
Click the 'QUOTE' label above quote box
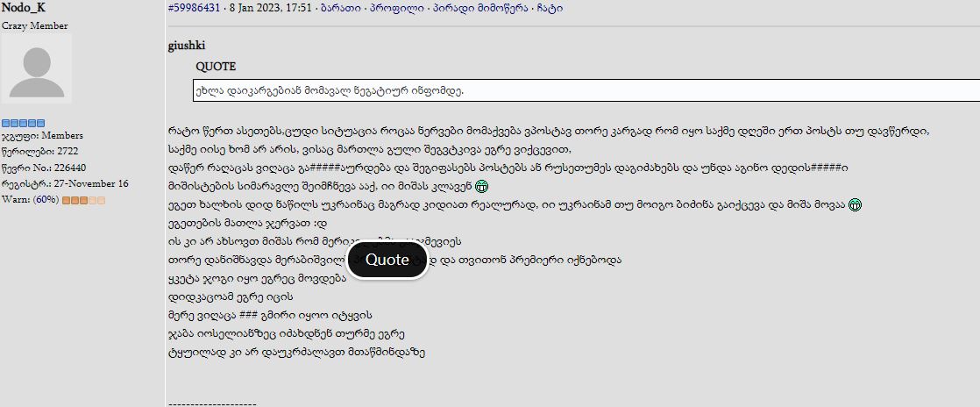pyautogui.click(x=216, y=67)
